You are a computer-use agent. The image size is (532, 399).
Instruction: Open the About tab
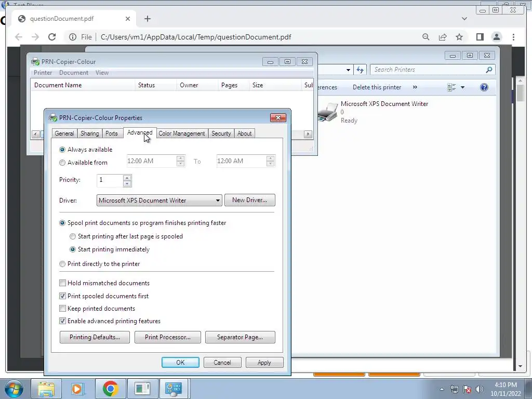244,134
